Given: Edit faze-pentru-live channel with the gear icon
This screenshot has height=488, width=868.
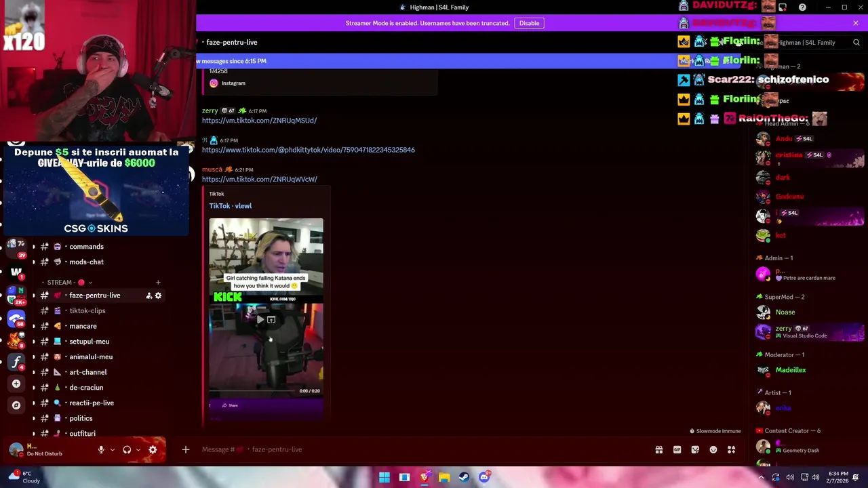Looking at the screenshot, I should 159,296.
